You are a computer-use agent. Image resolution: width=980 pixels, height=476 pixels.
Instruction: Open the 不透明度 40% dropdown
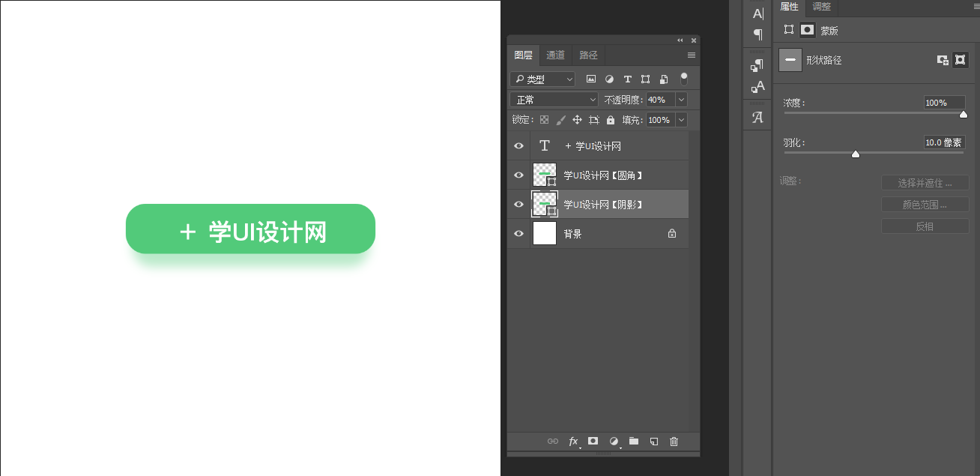click(x=681, y=99)
